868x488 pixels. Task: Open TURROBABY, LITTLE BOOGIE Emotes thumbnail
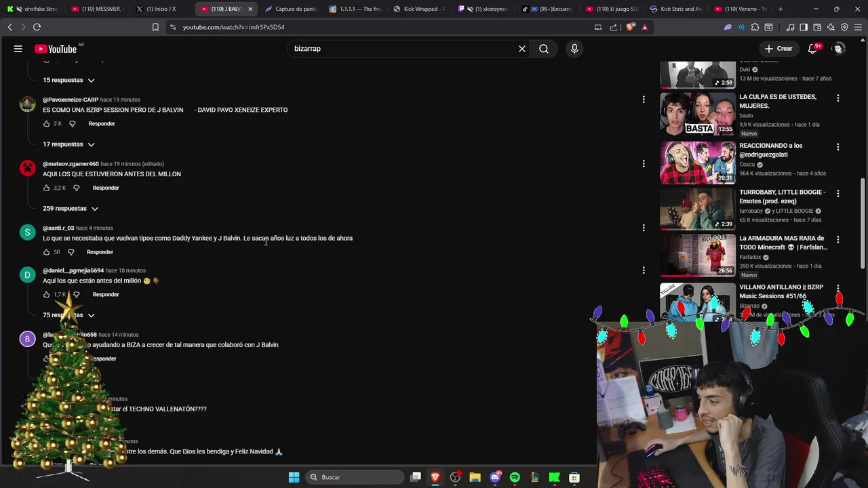698,209
